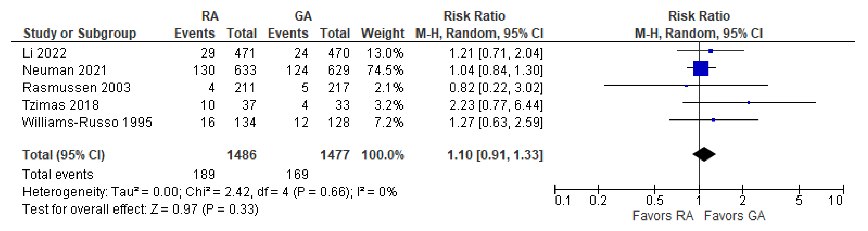Viewport: 868px width, 231px height.
Task: Click the Test for overall effect line
Action: pyautogui.click(x=140, y=209)
